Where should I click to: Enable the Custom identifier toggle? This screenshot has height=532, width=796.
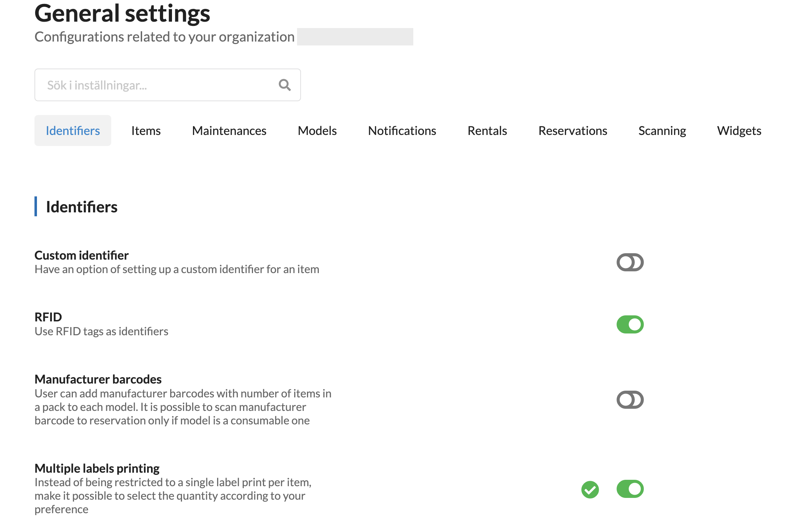(x=630, y=262)
